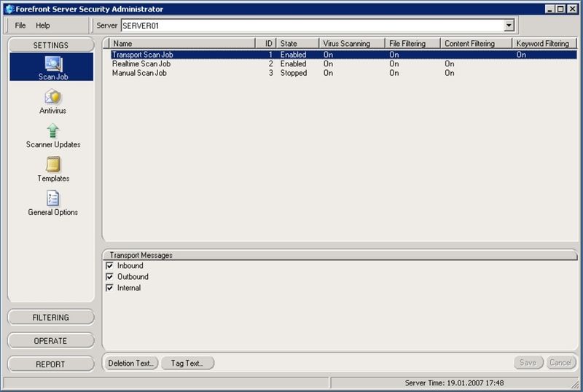Switch to the OPERATE section
Screen dimensions: 583x392
pyautogui.click(x=51, y=341)
